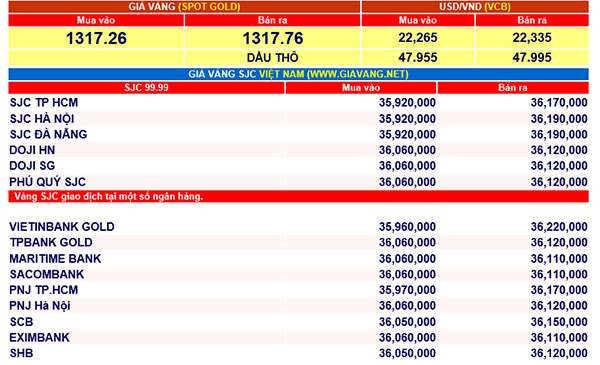Image resolution: width=600 pixels, height=365 pixels.
Task: Click TPBANK GOLD row name
Action: [51, 242]
